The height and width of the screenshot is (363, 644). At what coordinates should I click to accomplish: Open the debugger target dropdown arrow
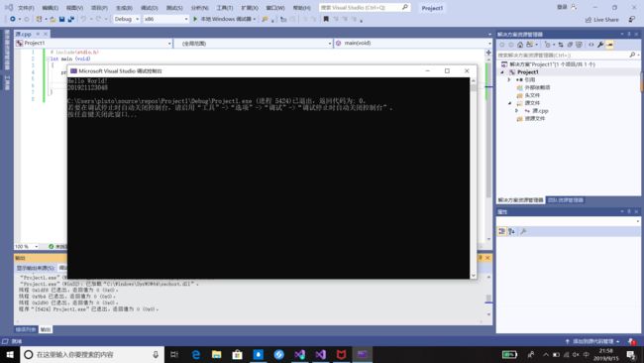point(255,19)
